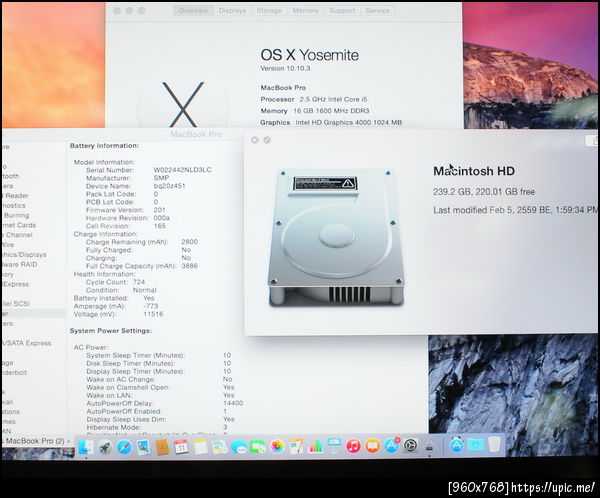Viewport: 600px width, 498px height.
Task: Select Diagnostics in sidebar
Action: coord(14,206)
